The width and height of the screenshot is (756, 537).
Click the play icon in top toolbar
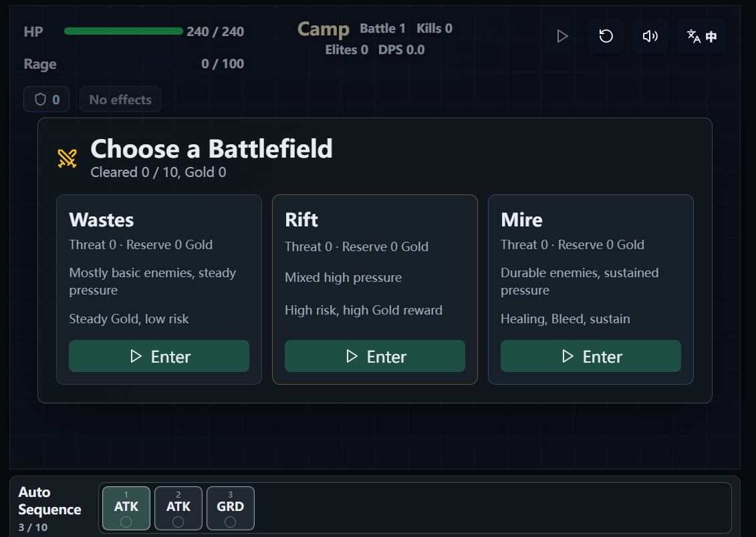click(561, 36)
